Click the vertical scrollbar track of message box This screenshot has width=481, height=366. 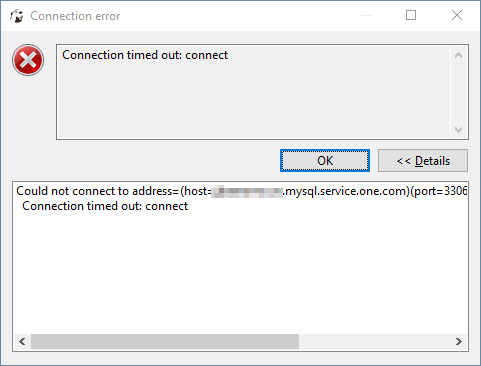[458, 92]
